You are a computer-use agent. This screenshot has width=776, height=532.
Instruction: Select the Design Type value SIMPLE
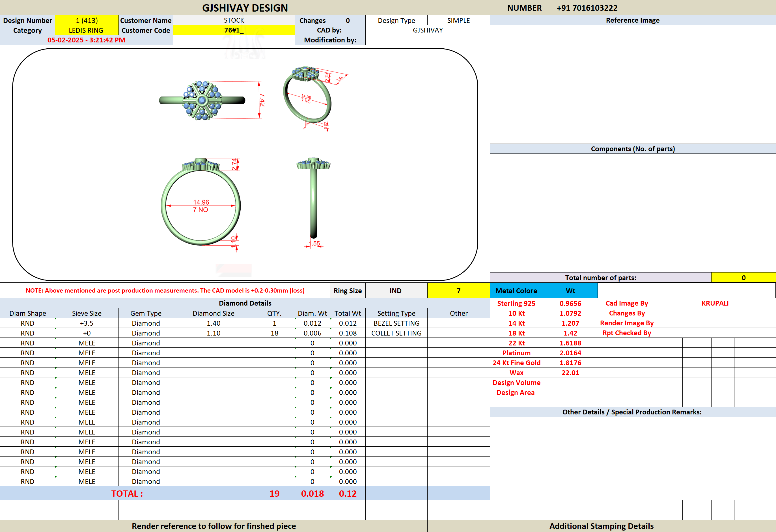[x=458, y=20]
